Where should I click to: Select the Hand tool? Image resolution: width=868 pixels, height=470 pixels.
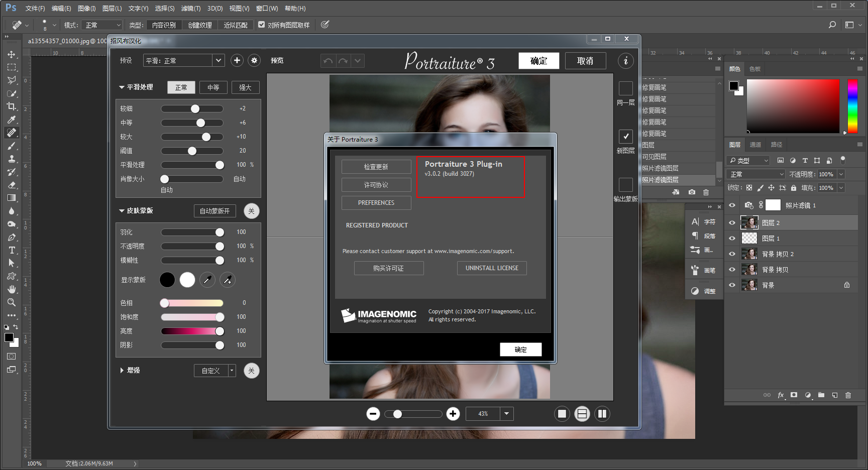point(11,289)
